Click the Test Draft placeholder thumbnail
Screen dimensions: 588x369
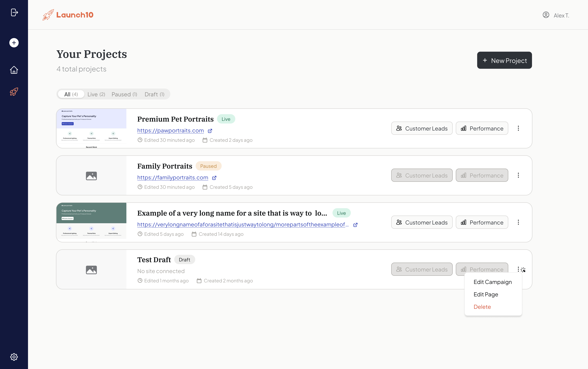pyautogui.click(x=91, y=269)
